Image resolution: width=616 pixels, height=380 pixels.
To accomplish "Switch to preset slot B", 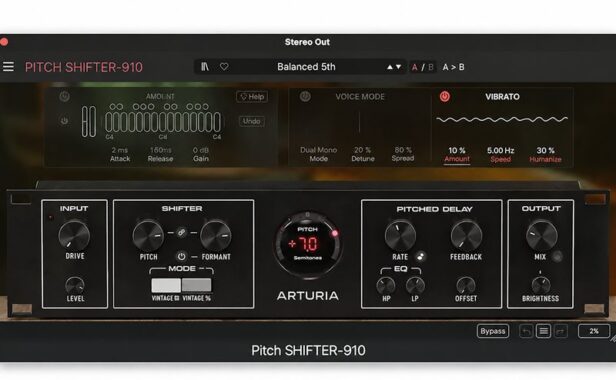I will pyautogui.click(x=431, y=67).
